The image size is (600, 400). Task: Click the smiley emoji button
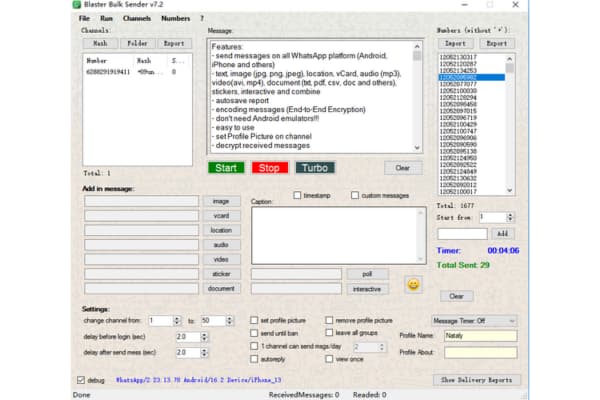[x=413, y=284]
